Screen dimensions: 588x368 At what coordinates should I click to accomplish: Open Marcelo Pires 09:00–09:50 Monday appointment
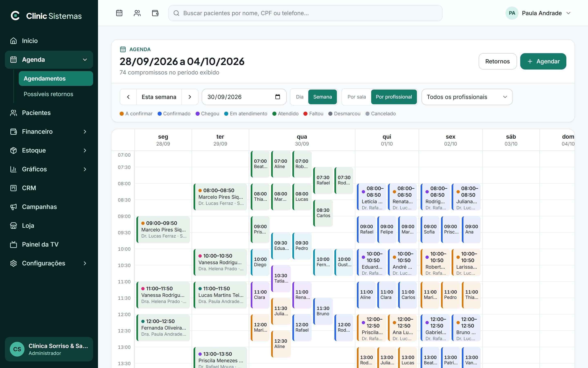(x=163, y=229)
